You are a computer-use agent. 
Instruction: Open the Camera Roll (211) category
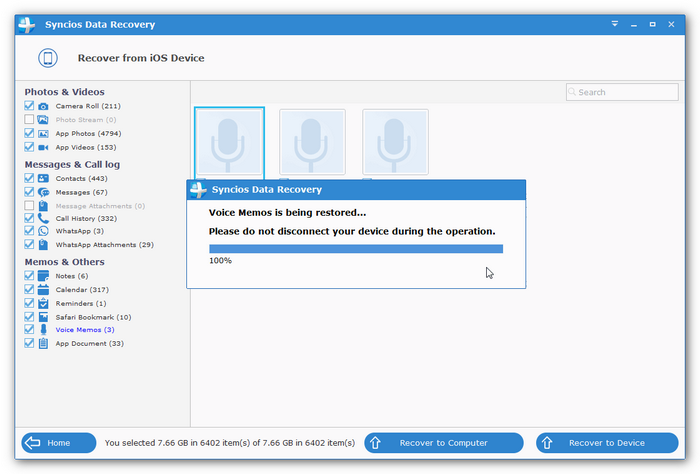click(x=88, y=106)
